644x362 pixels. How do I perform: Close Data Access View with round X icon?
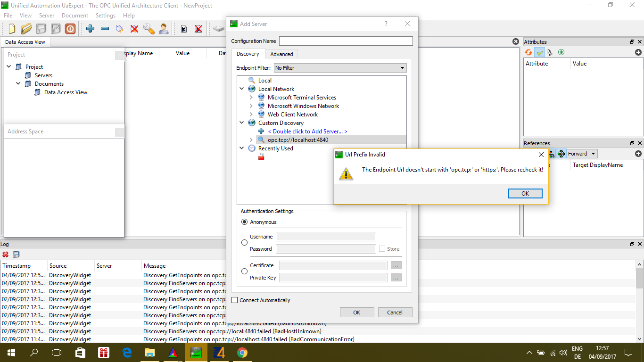(x=516, y=41)
